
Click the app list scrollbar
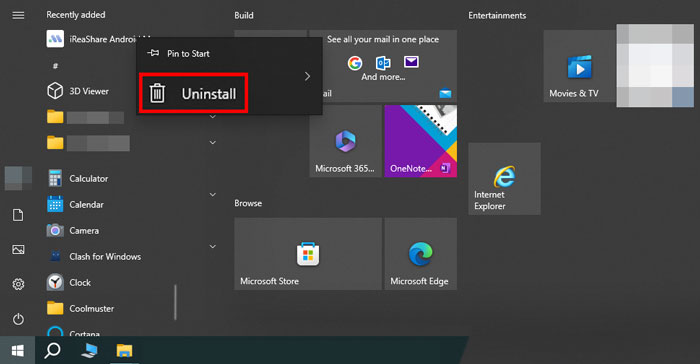175,302
